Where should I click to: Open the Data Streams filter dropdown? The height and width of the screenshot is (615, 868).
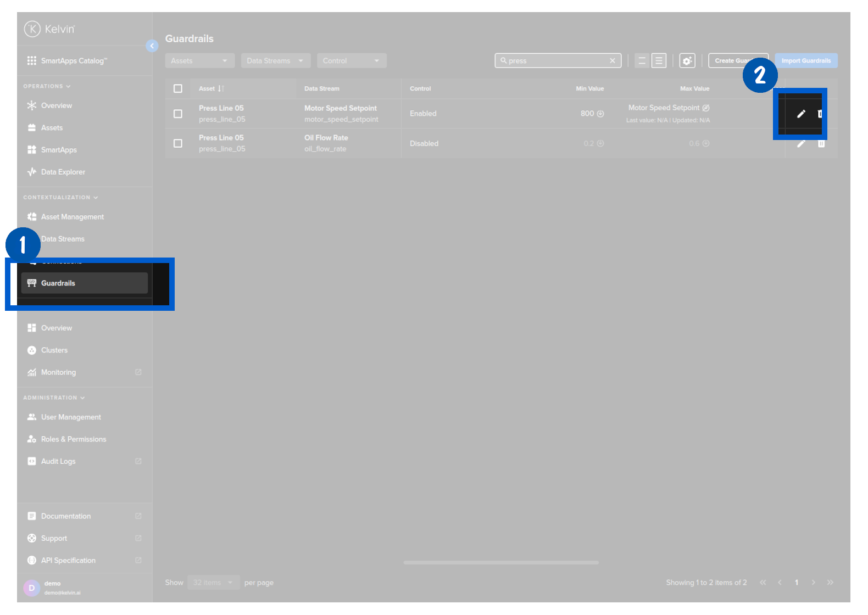275,61
